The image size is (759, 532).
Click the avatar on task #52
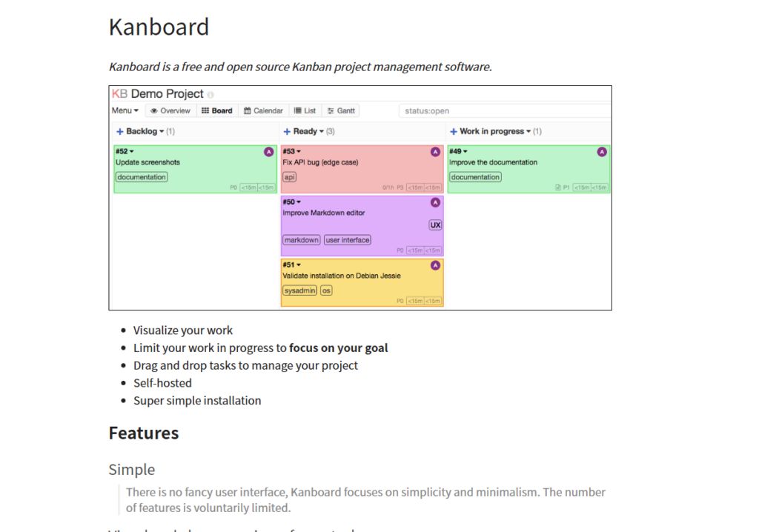(268, 152)
